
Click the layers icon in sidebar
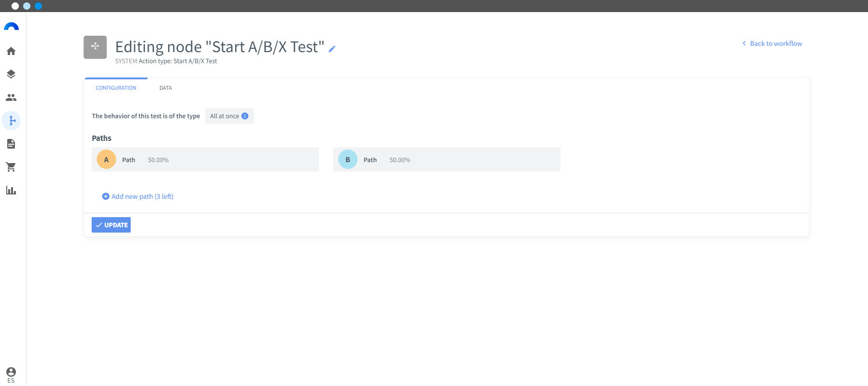(x=11, y=74)
